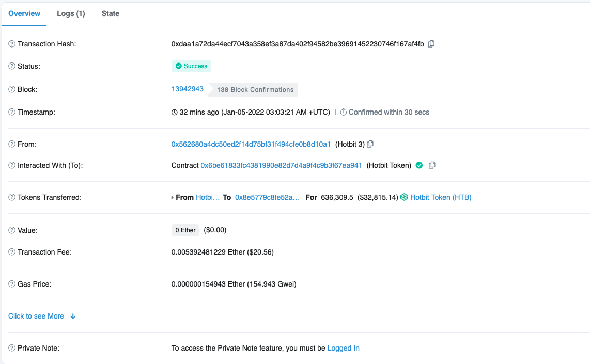Click help icon next to Status label

(x=12, y=66)
